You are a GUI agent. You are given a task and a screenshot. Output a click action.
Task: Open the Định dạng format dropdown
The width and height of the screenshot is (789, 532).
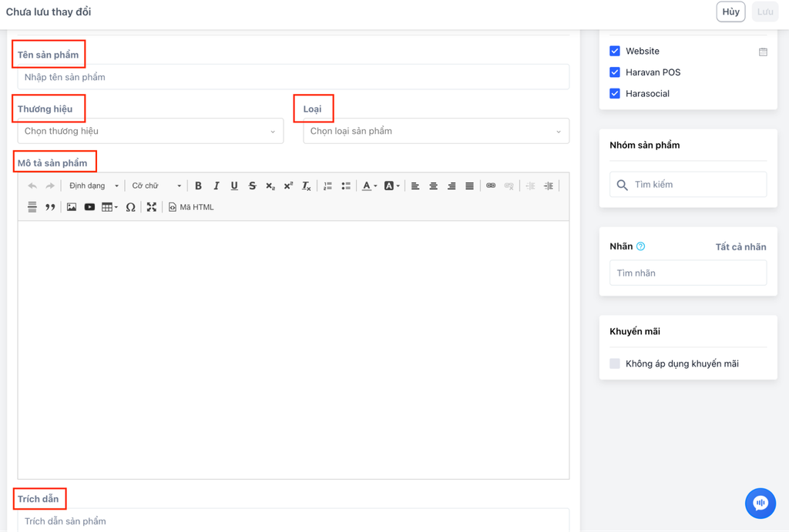[93, 186]
